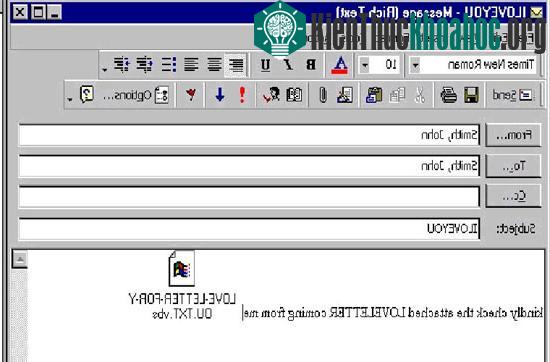The image size is (550, 362).
Task: Toggle underline formatting
Action: (266, 65)
